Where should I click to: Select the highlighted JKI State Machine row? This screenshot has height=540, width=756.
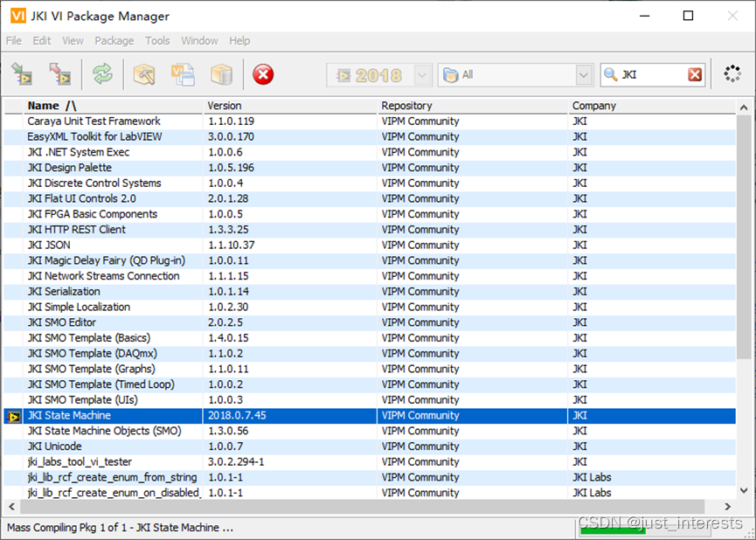370,415
